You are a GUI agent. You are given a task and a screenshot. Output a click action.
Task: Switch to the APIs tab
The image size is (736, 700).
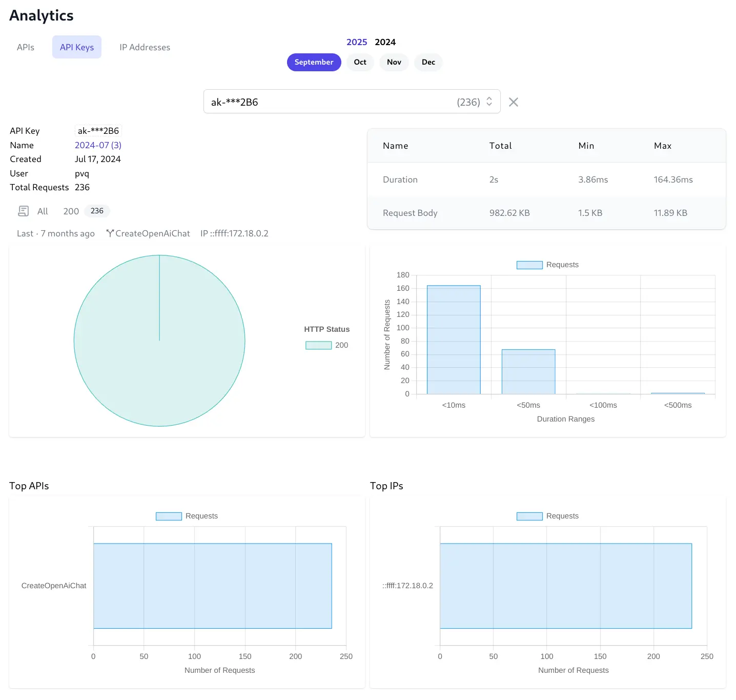pos(26,47)
